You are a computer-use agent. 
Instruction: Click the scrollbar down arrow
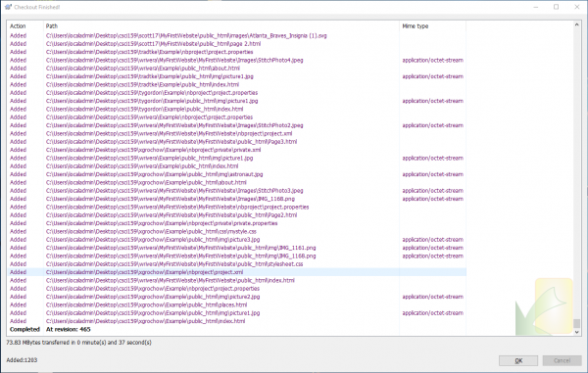(x=577, y=332)
